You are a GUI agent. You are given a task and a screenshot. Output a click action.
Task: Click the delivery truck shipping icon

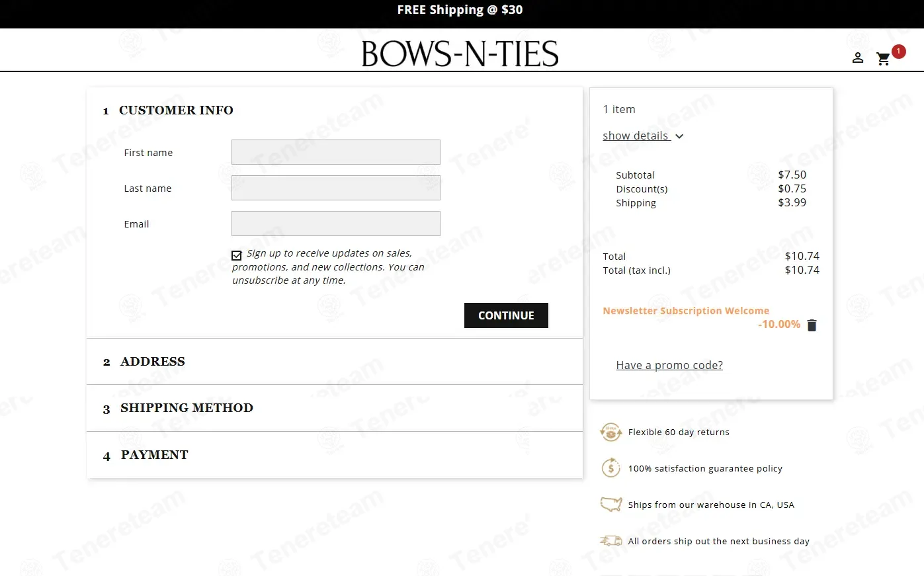pos(610,541)
